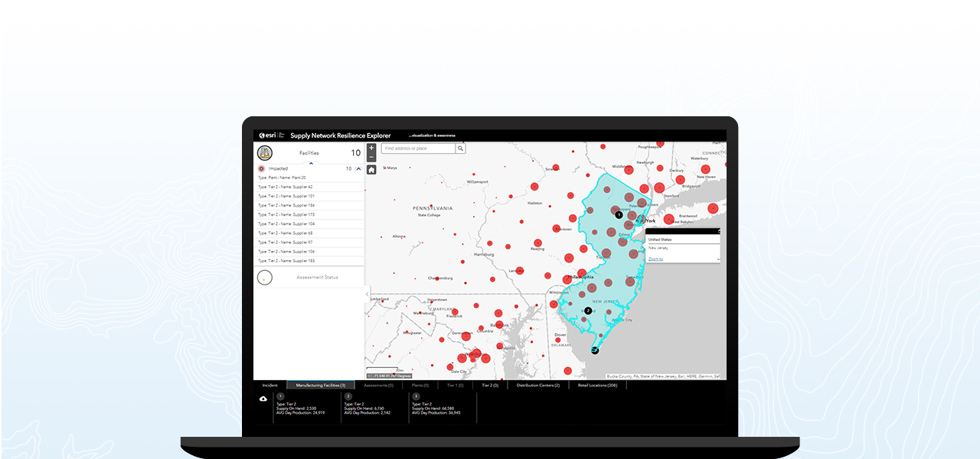The width and height of the screenshot is (980, 459).
Task: Select the Supplier 42 row
Action: coord(309,187)
